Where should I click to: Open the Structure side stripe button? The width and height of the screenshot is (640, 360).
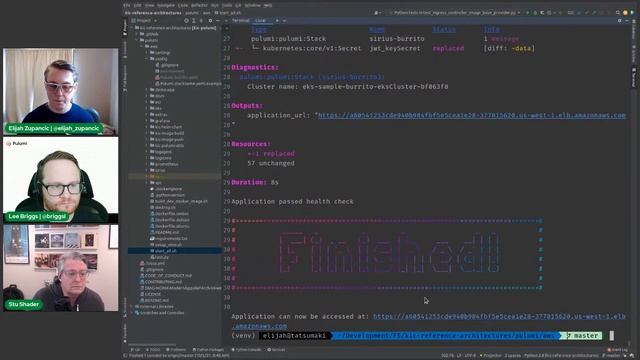125,307
